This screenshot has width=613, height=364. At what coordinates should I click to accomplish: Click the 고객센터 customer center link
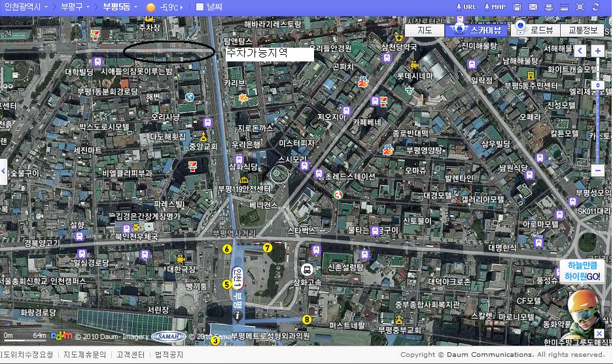pyautogui.click(x=130, y=355)
